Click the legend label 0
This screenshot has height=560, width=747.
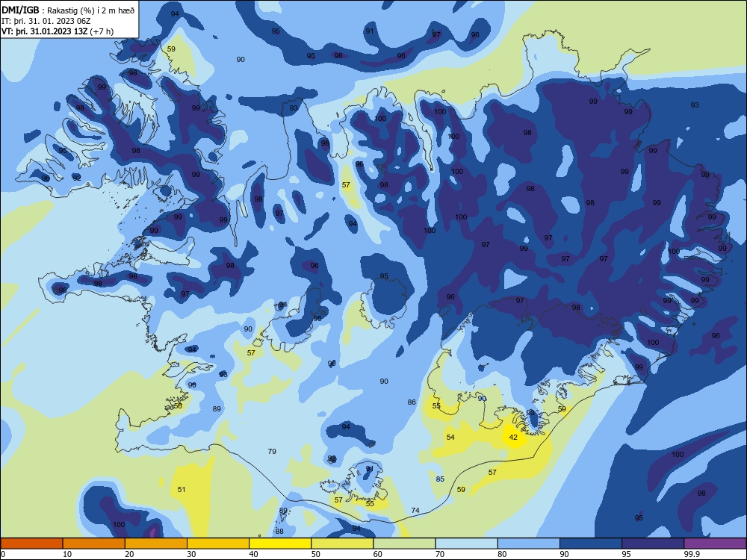point(3,554)
